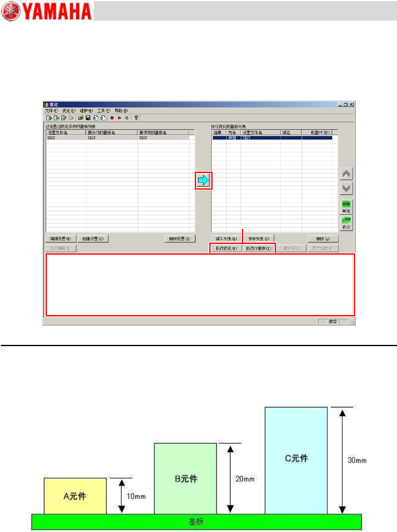Select the 依次 (sequential) green mode icon
This screenshot has height=532, width=397.
[x=346, y=223]
